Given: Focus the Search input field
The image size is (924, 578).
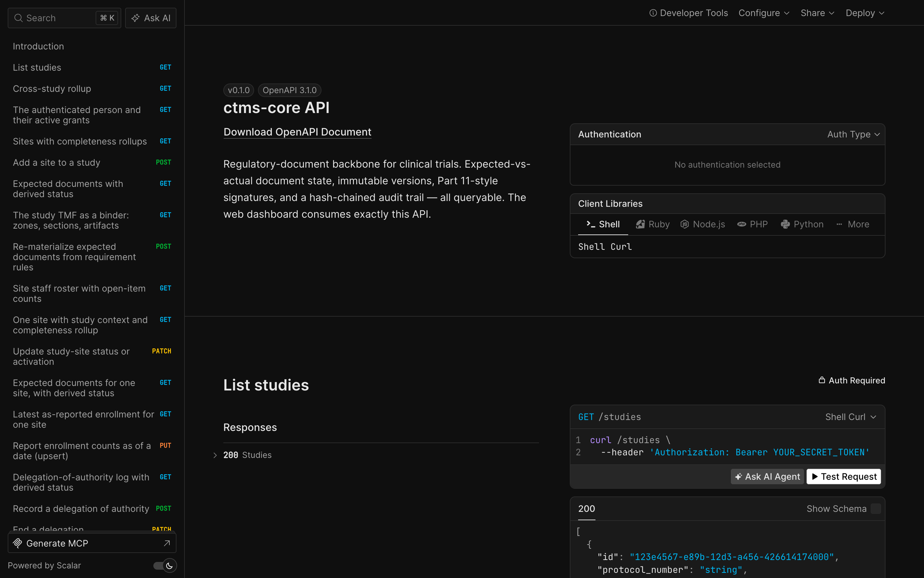Looking at the screenshot, I should 64,18.
